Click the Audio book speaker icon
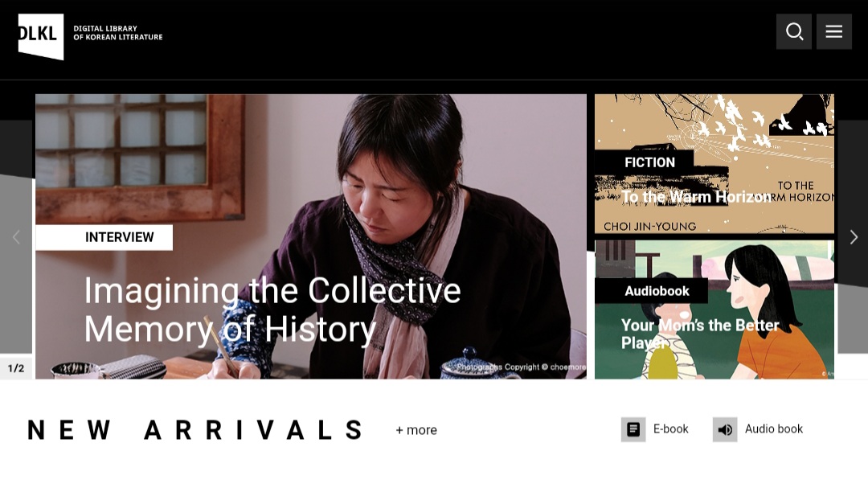Viewport: 868px width, 492px height. point(725,429)
